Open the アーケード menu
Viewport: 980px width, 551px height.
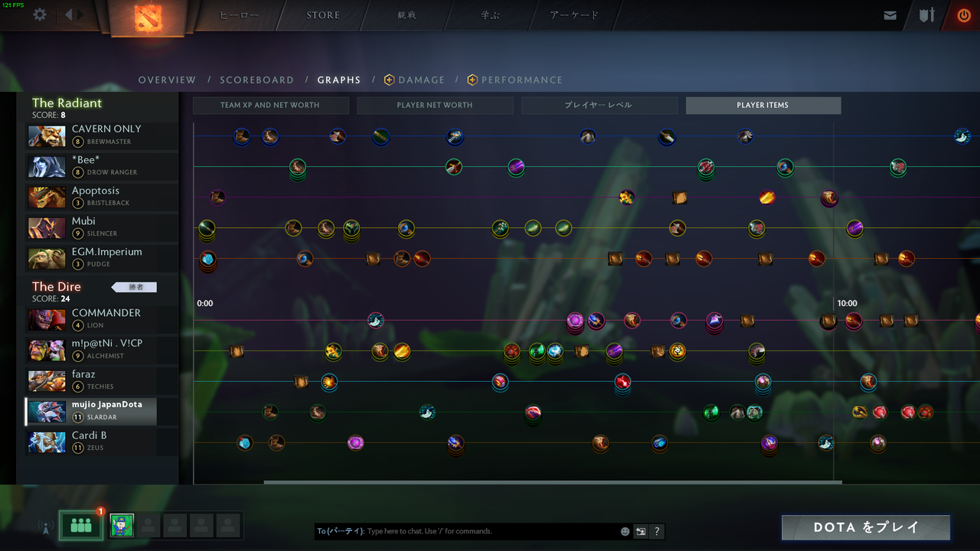pos(574,15)
